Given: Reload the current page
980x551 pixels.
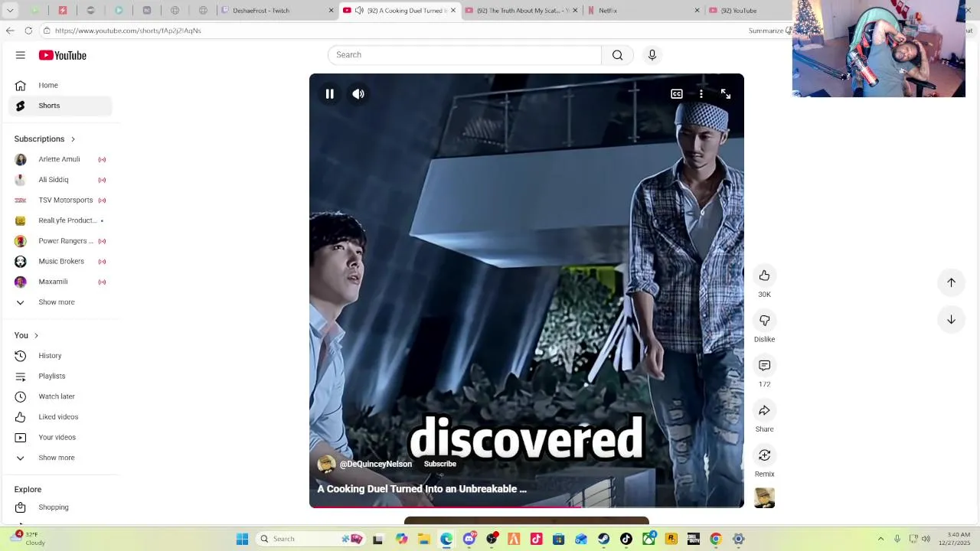Looking at the screenshot, I should (28, 31).
